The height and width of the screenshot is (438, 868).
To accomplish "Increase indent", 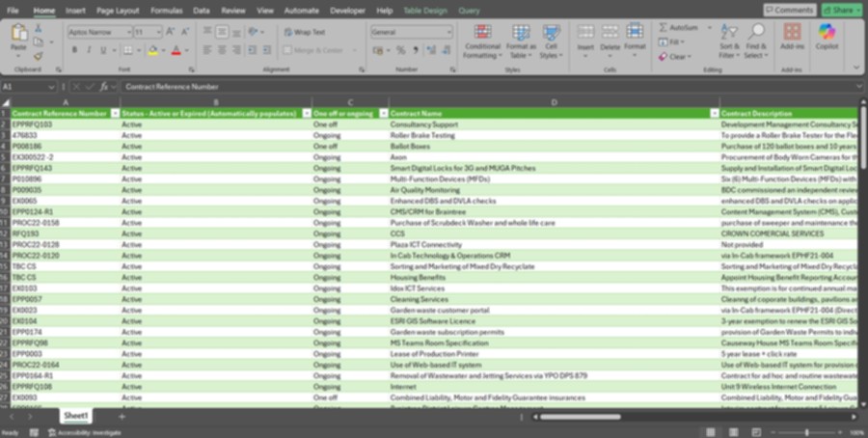I will 267,50.
